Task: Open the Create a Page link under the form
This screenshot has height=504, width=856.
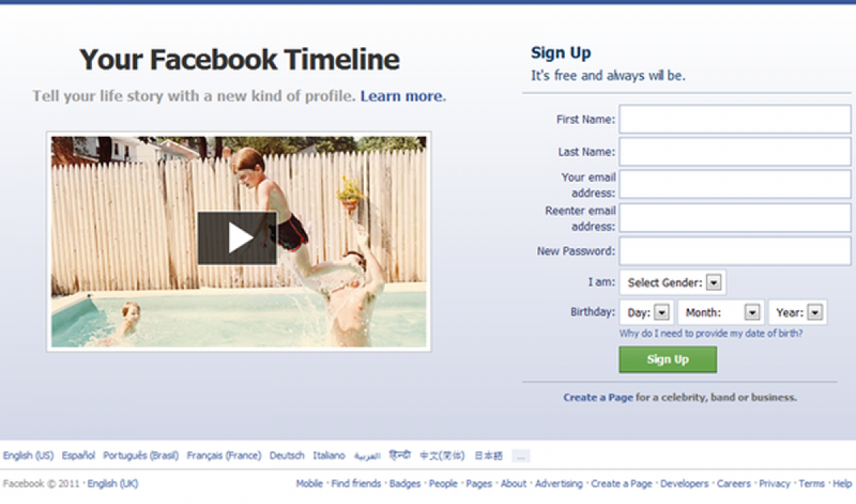Action: pos(598,398)
